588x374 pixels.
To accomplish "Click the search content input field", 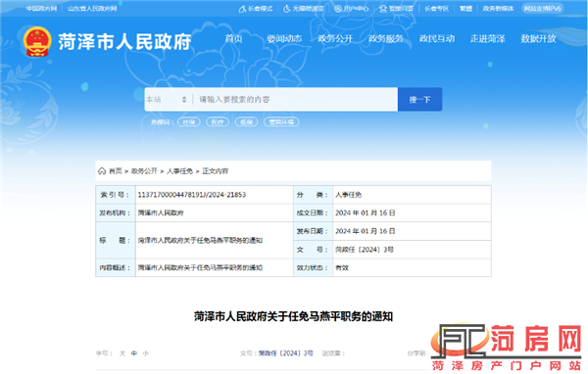I will point(296,99).
